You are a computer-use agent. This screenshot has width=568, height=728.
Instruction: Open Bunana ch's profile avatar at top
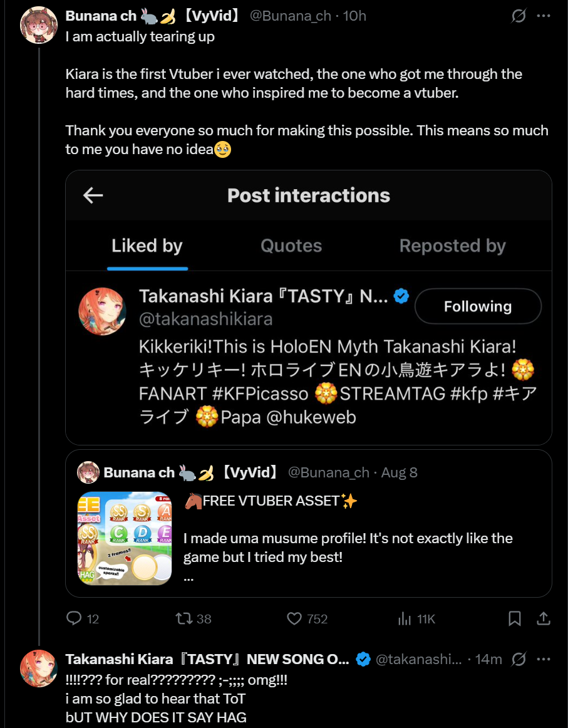(39, 25)
